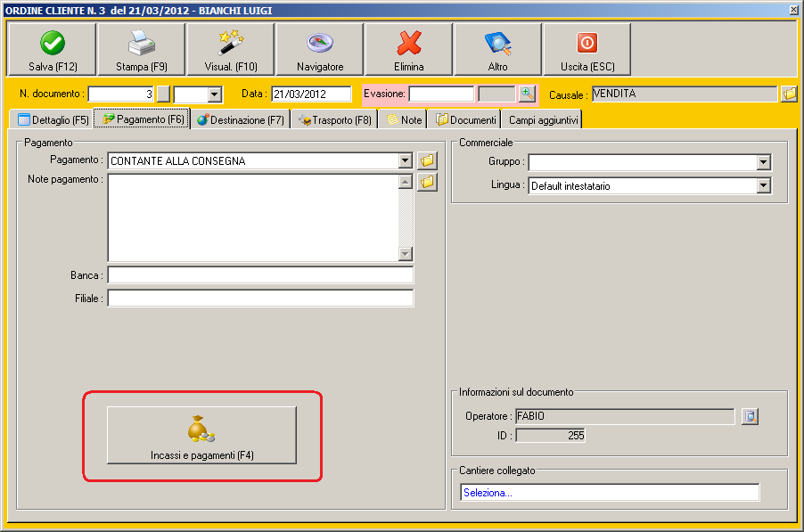This screenshot has width=804, height=532.
Task: Open the Causale folder icon
Action: coord(789,94)
